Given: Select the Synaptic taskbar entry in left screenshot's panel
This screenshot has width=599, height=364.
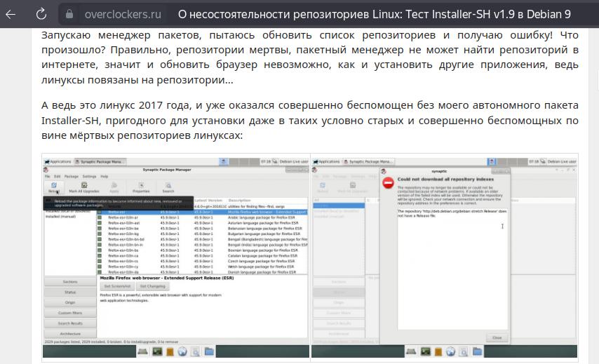Looking at the screenshot, I should click(x=100, y=161).
